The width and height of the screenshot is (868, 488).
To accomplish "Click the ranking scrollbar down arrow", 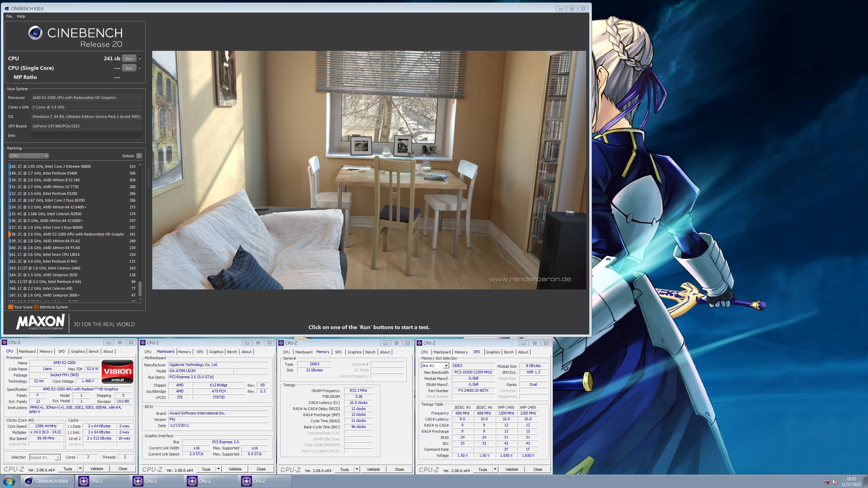I will click(140, 299).
